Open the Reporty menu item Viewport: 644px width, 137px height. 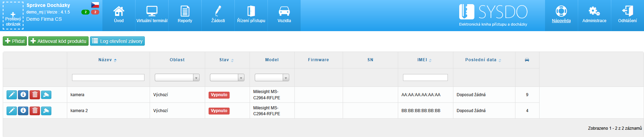tap(185, 15)
